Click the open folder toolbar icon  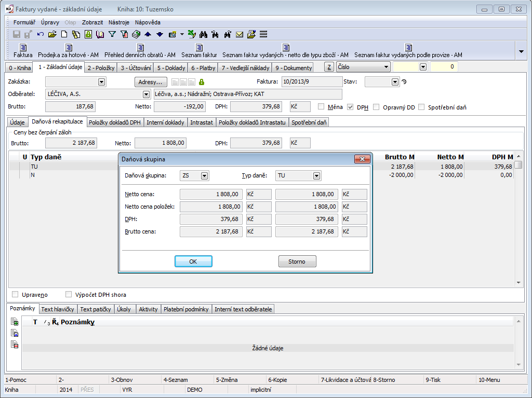(x=52, y=34)
